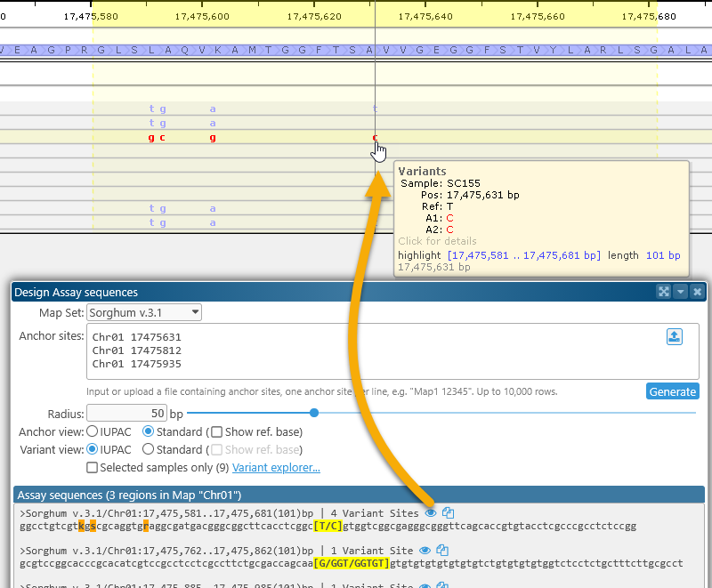Maximize the Design Assay sequences panel
712x588 pixels.
tap(663, 292)
